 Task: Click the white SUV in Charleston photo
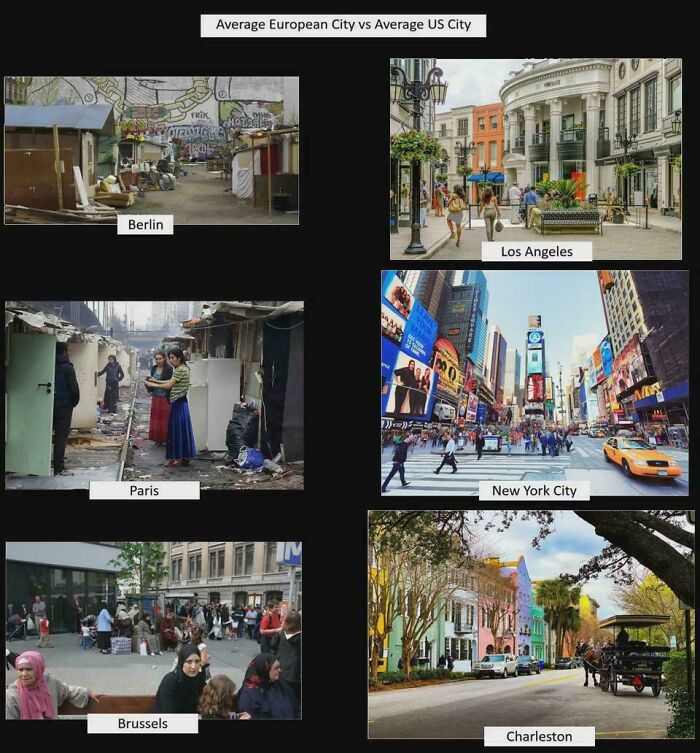tap(496, 665)
